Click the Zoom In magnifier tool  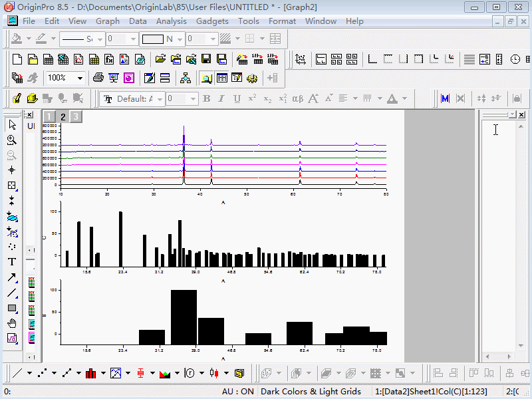pyautogui.click(x=12, y=140)
